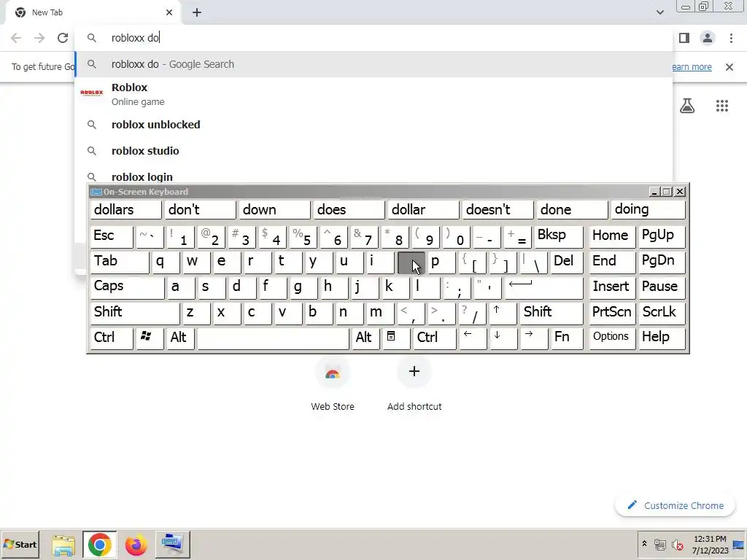The height and width of the screenshot is (560, 747).
Task: Toggle the right Shift key
Action: pos(551,313)
